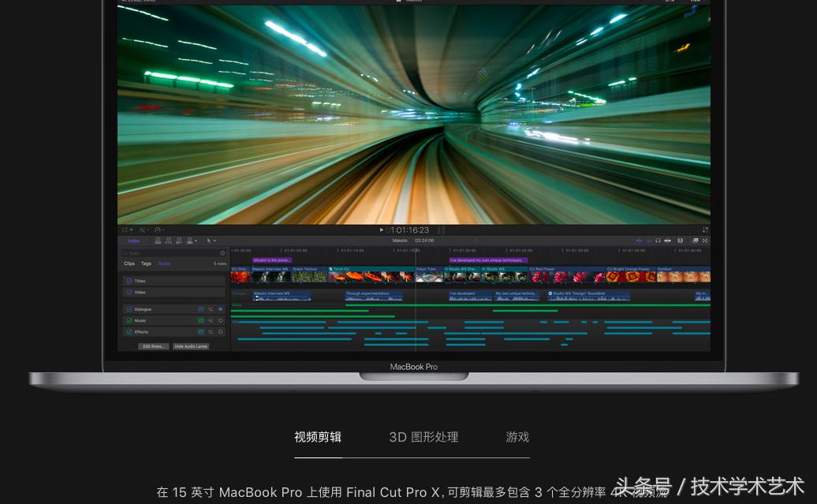Toggle the Music role checkbox
Screen dimensions: 817x504
pos(129,320)
